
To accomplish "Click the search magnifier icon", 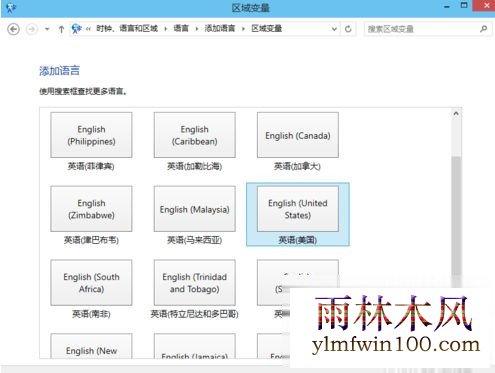I will 483,29.
